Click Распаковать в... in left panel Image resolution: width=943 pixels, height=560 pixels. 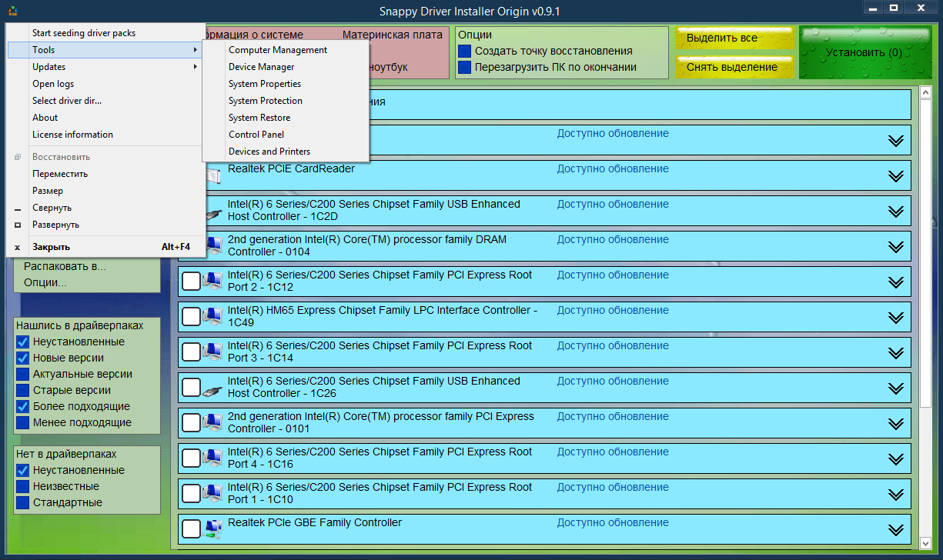pos(65,266)
